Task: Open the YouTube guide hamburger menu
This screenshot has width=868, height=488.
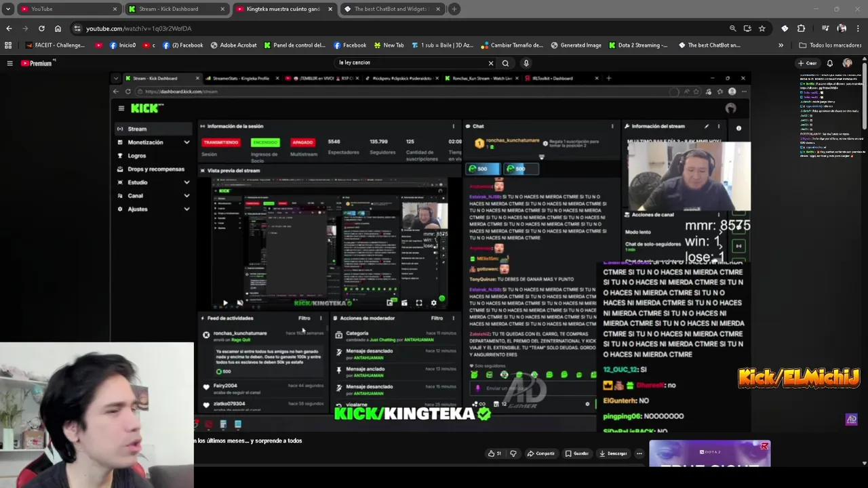Action: pyautogui.click(x=9, y=63)
